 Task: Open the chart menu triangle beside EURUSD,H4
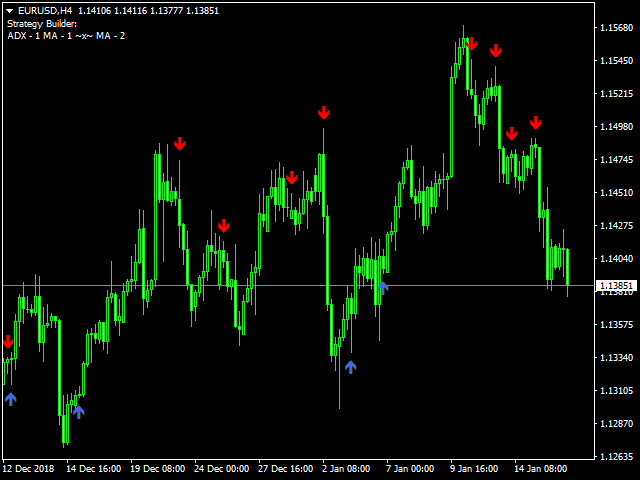coord(10,11)
